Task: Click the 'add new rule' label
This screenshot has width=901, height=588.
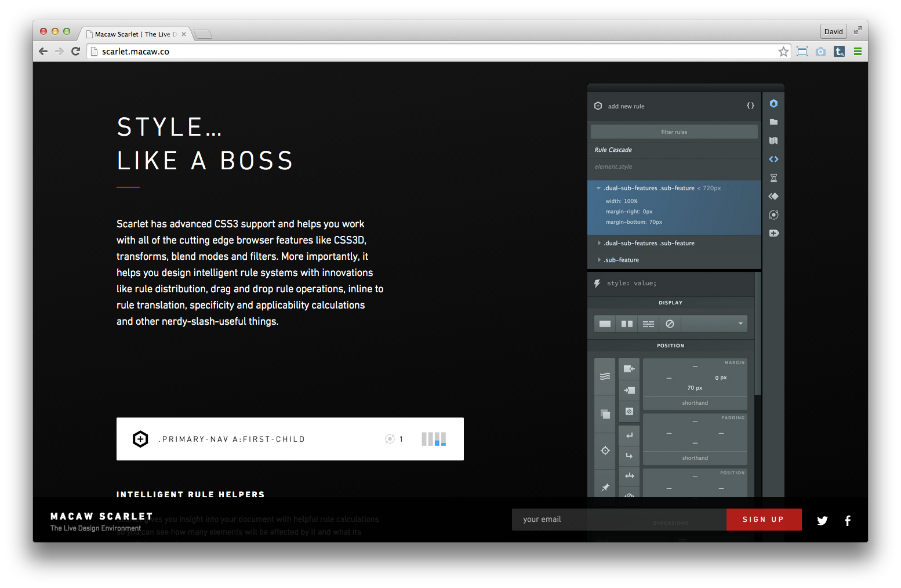Action: coord(626,107)
